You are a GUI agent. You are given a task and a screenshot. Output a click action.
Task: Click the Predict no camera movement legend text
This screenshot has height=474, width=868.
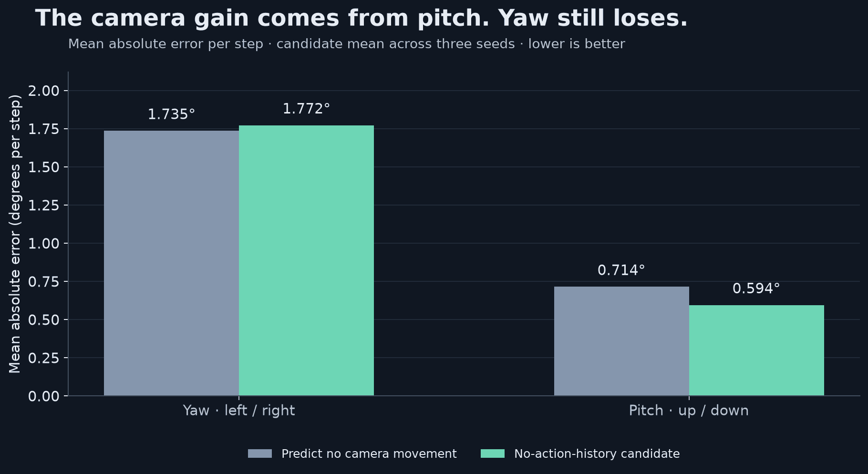point(369,454)
